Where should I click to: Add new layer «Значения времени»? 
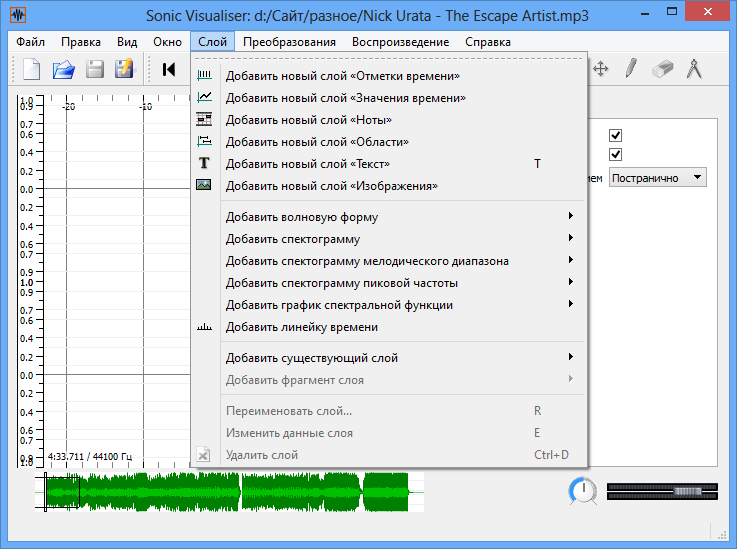click(x=389, y=98)
